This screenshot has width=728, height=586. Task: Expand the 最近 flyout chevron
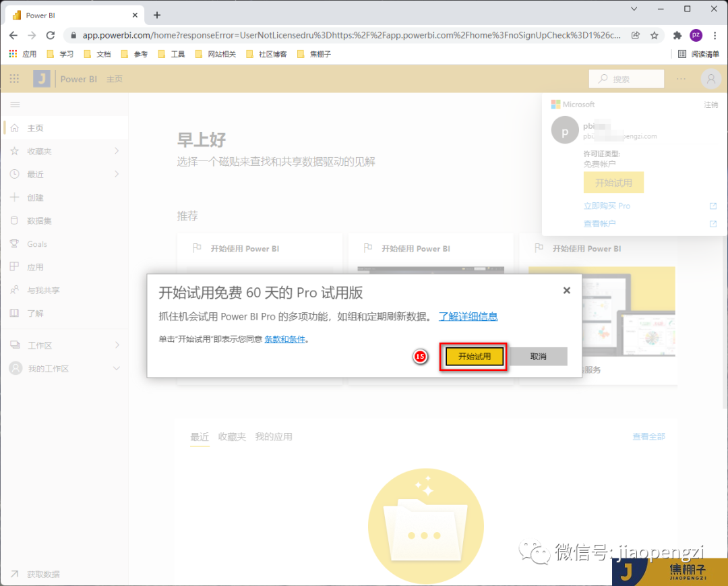coord(117,174)
